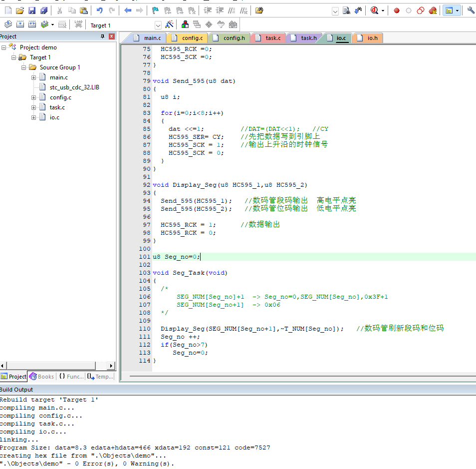Collapse the Source Group 1 node
The image size is (476, 469).
coord(23,67)
